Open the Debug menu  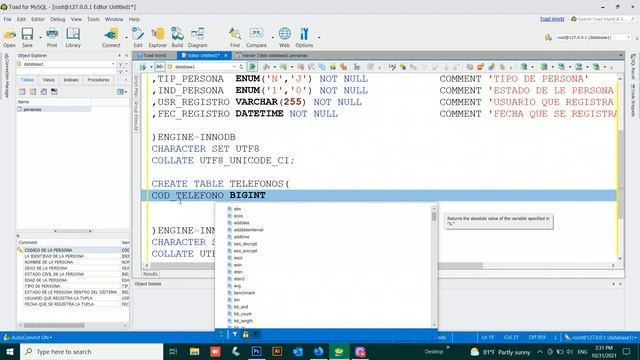point(58,19)
